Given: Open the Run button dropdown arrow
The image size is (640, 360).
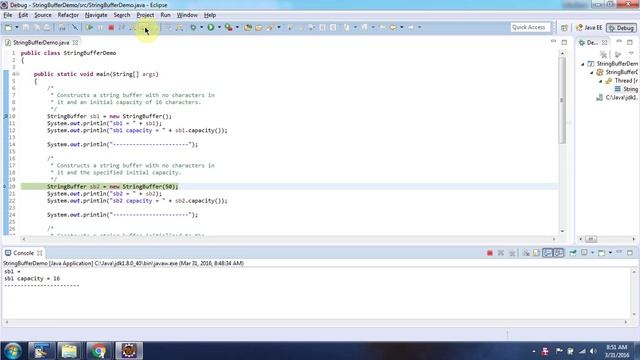Looking at the screenshot, I should [219, 27].
